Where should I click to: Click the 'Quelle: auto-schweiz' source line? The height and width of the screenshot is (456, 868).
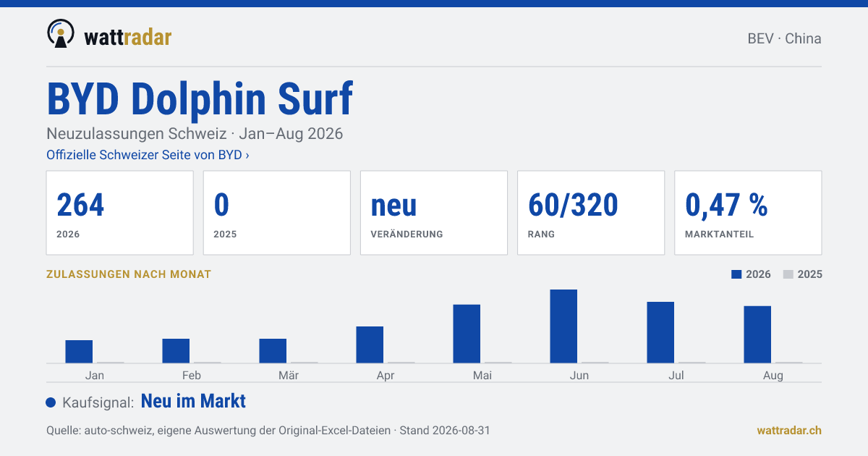(268, 430)
